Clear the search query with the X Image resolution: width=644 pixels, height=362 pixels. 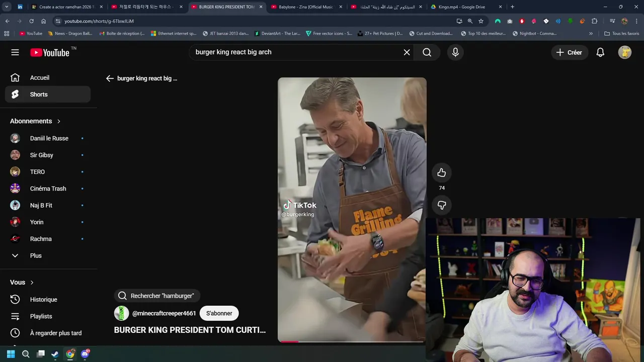point(407,52)
